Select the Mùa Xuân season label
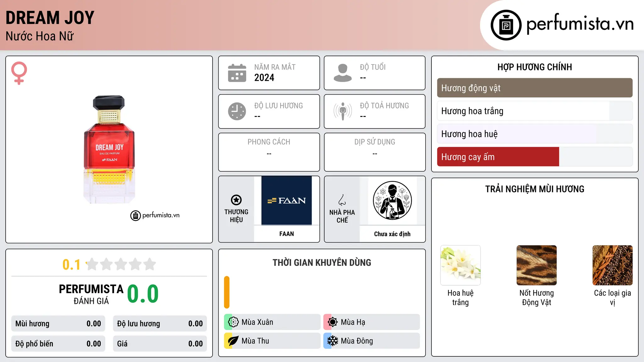The height and width of the screenshot is (362, 644). tap(257, 322)
